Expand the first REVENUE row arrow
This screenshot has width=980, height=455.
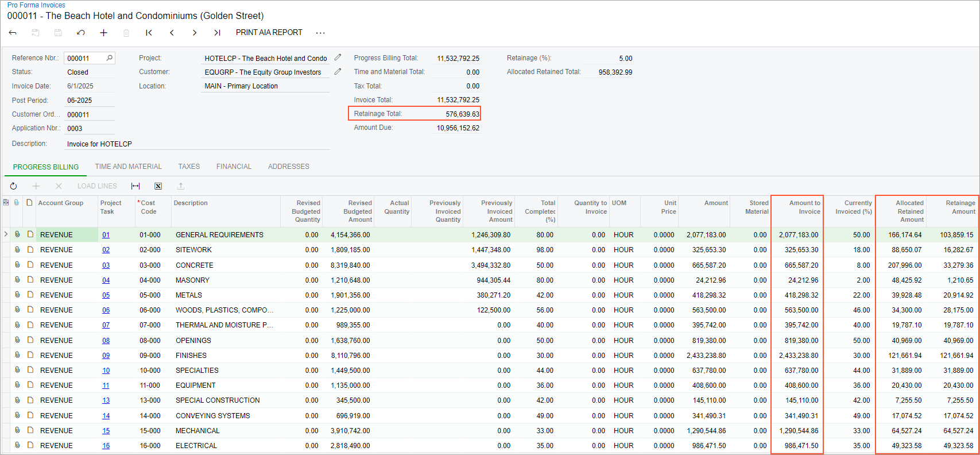(x=6, y=234)
